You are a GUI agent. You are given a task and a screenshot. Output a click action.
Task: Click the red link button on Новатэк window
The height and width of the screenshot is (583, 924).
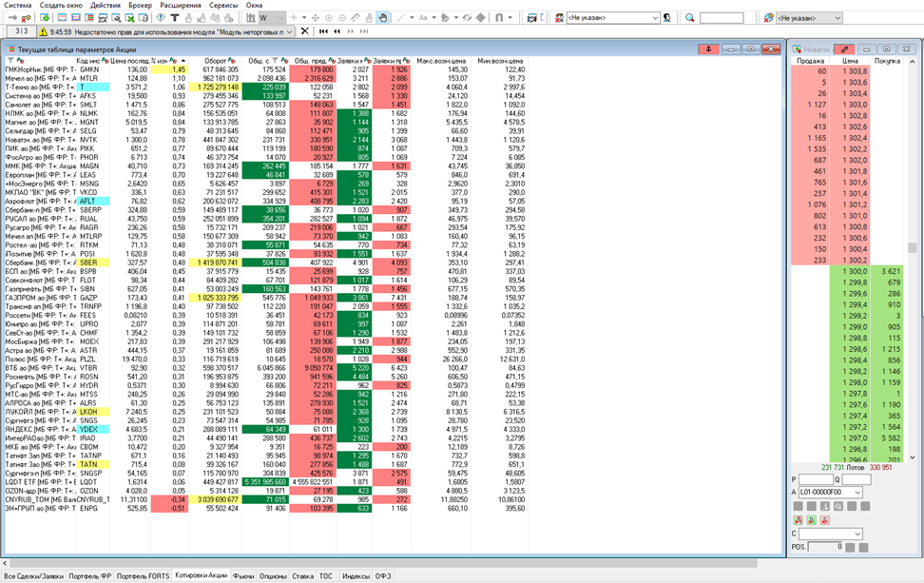844,49
